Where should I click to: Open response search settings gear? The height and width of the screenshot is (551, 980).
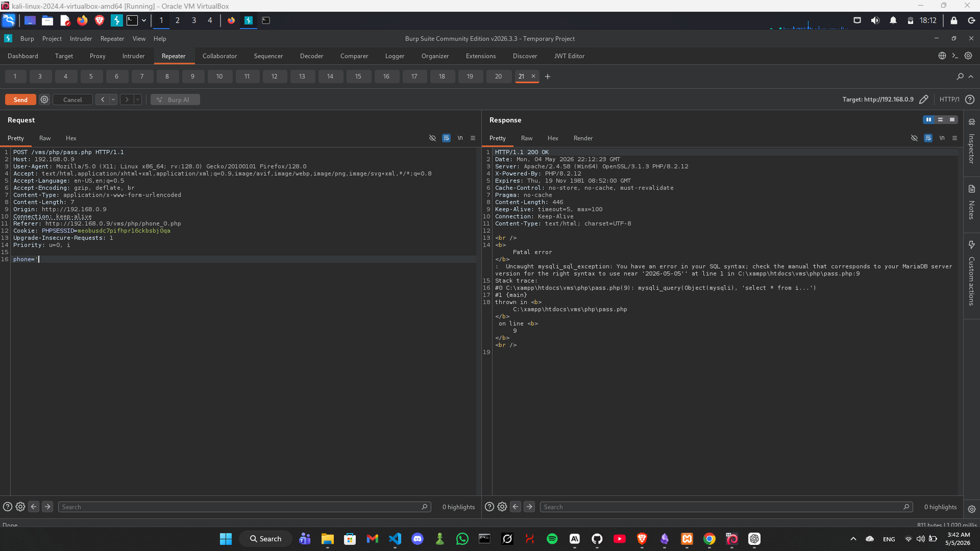click(502, 507)
